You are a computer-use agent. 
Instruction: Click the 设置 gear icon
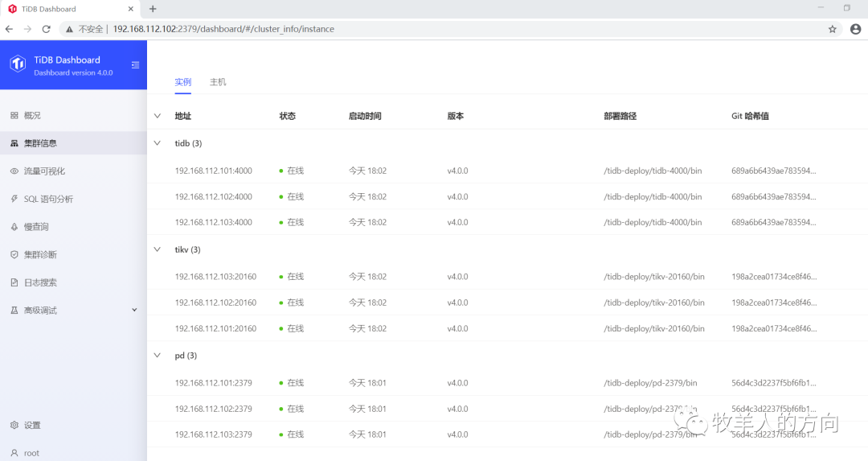click(14, 425)
